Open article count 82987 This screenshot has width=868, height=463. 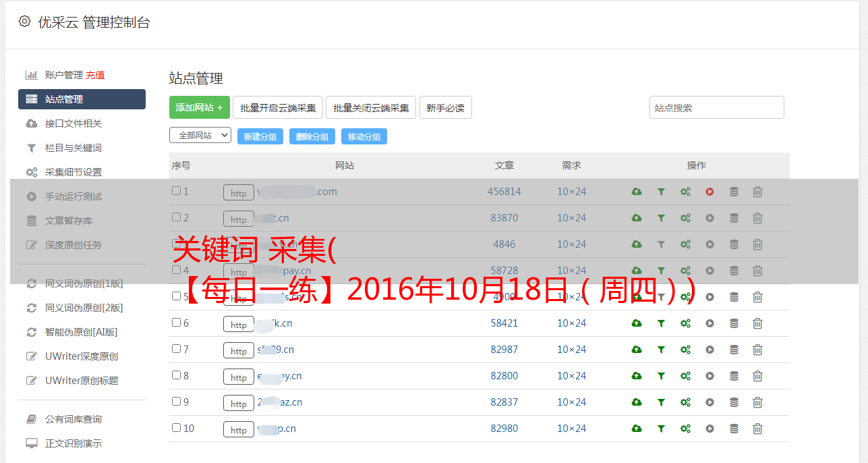coord(504,350)
